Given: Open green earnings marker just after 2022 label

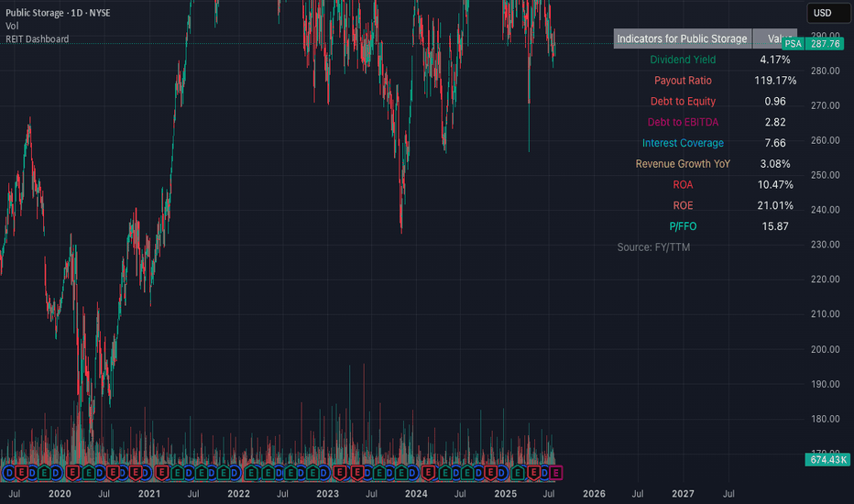Looking at the screenshot, I should click(251, 473).
